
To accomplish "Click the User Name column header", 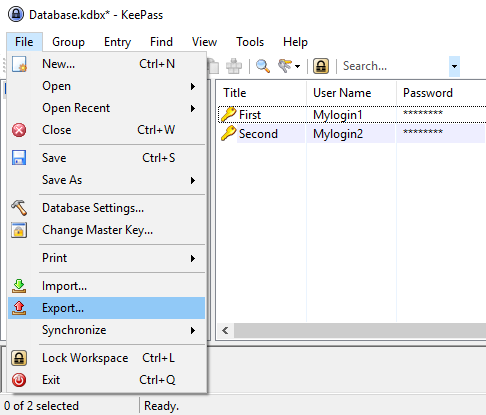I will (x=351, y=93).
